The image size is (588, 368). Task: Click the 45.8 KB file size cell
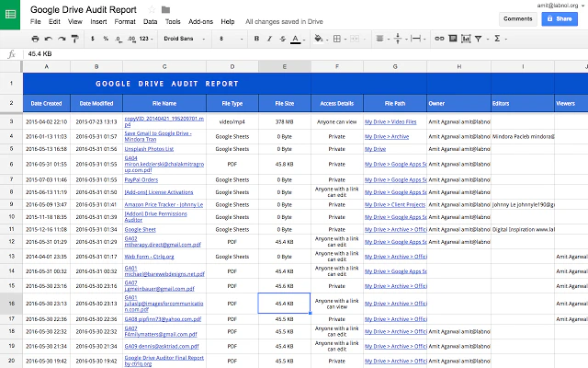pyautogui.click(x=285, y=164)
